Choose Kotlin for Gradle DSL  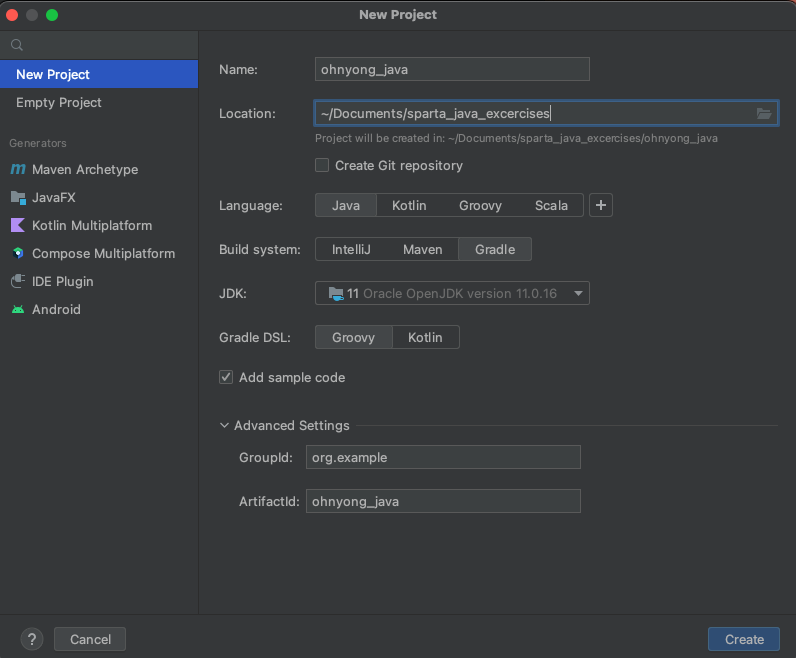click(425, 337)
